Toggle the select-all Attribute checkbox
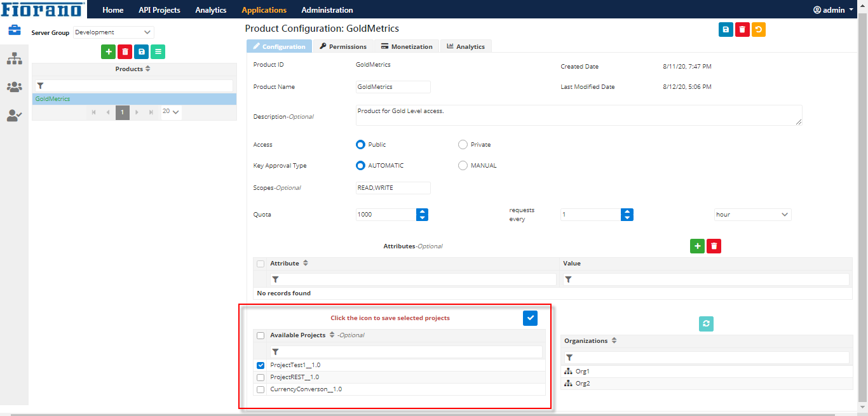Image resolution: width=868 pixels, height=416 pixels. (261, 264)
